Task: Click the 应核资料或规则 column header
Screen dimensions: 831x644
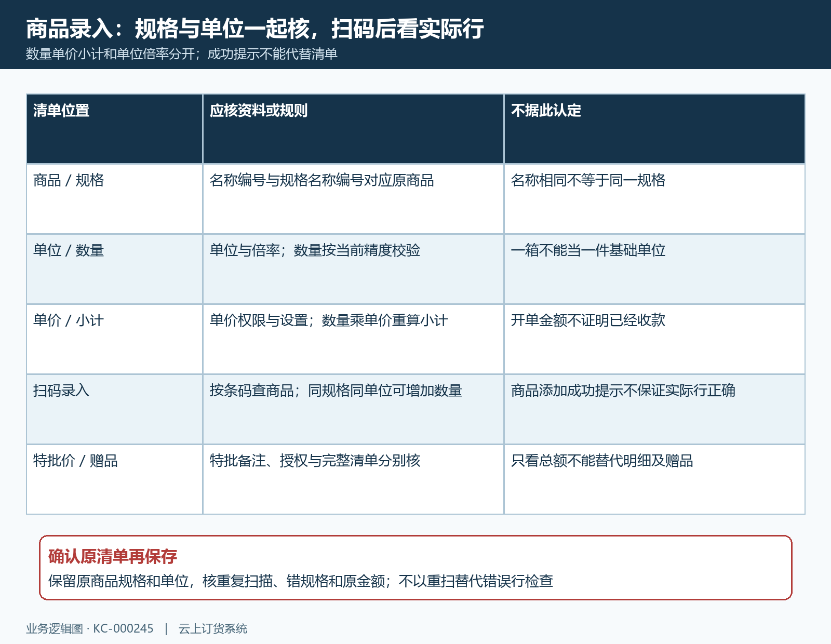Action: [353, 129]
